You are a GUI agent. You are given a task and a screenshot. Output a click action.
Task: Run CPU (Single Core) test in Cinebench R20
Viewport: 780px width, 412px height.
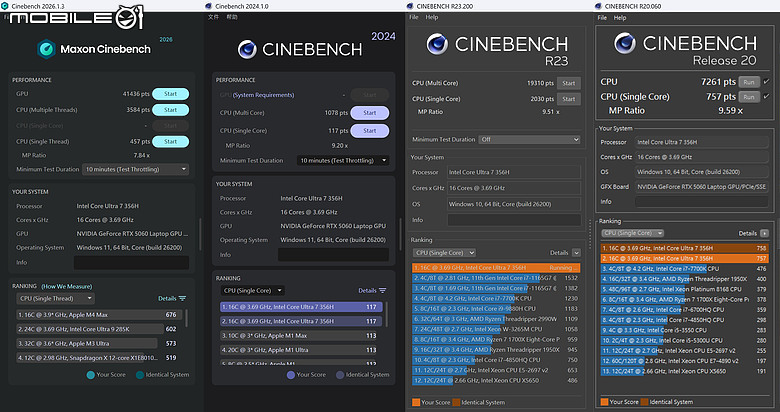749,97
